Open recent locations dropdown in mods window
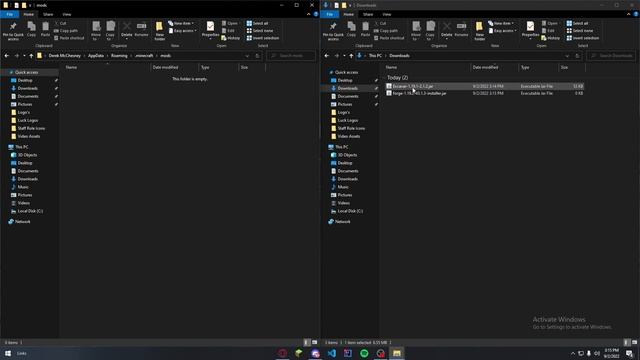Viewport: 640px width, 360px height. point(24,56)
